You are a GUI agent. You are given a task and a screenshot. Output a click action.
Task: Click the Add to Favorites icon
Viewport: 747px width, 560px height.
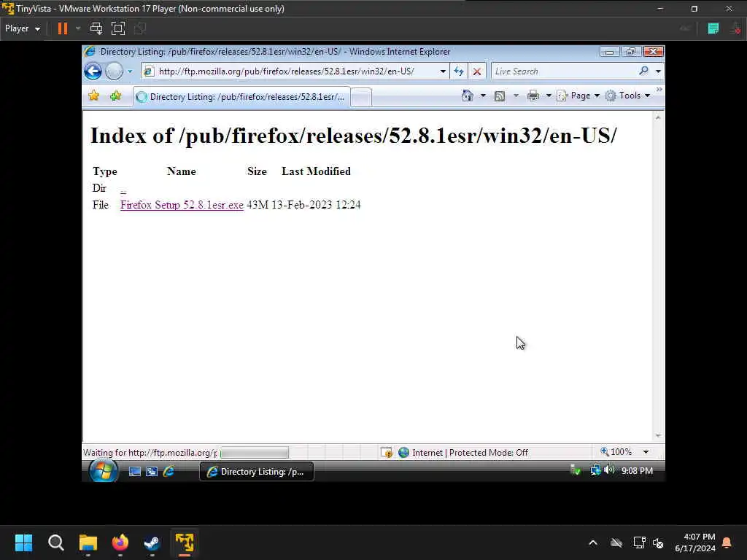click(x=115, y=96)
